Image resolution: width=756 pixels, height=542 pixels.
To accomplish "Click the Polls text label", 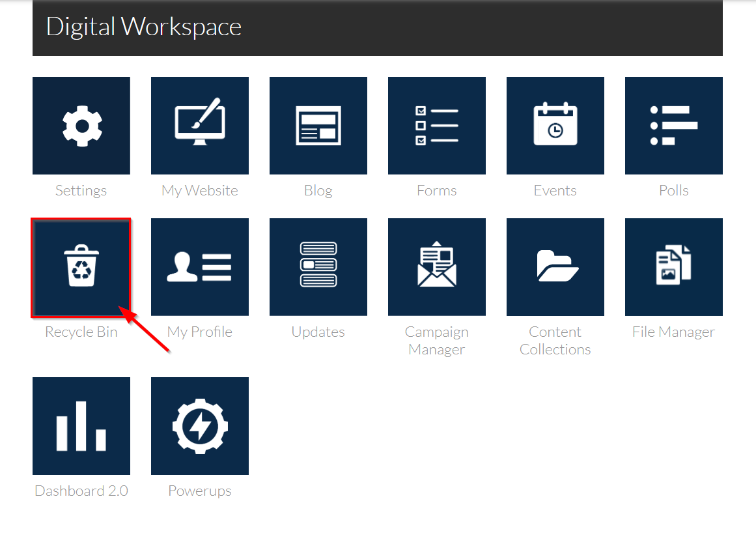I will 673,190.
